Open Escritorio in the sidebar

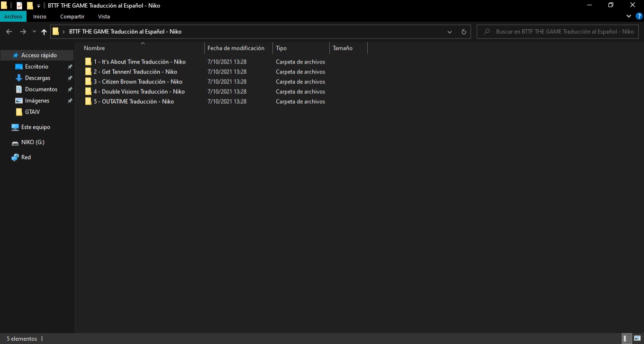pos(36,67)
